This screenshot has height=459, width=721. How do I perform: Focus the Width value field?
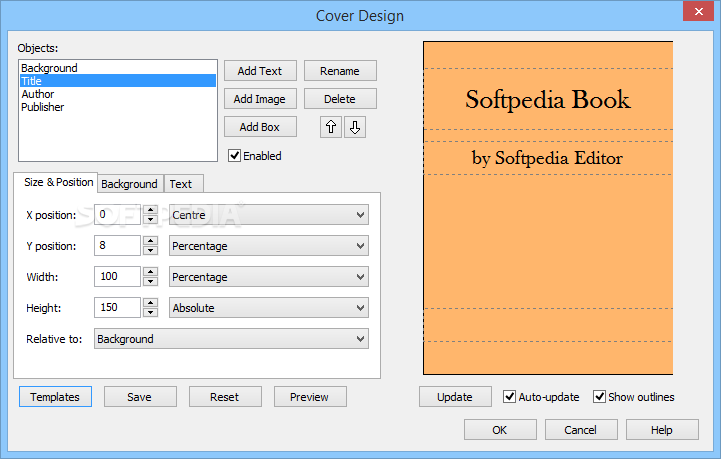117,276
